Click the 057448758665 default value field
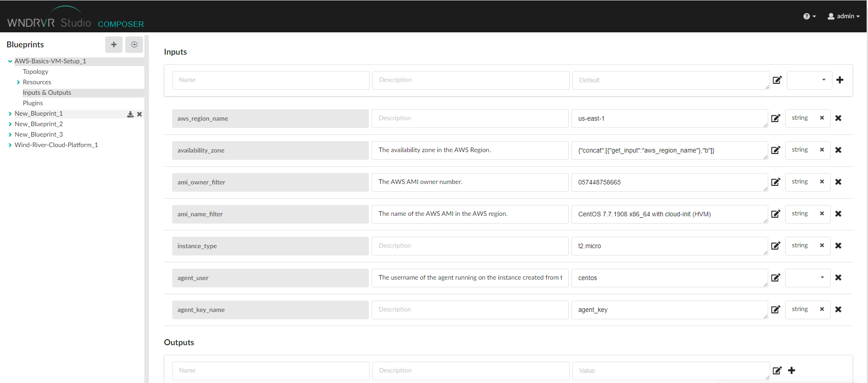 [670, 182]
